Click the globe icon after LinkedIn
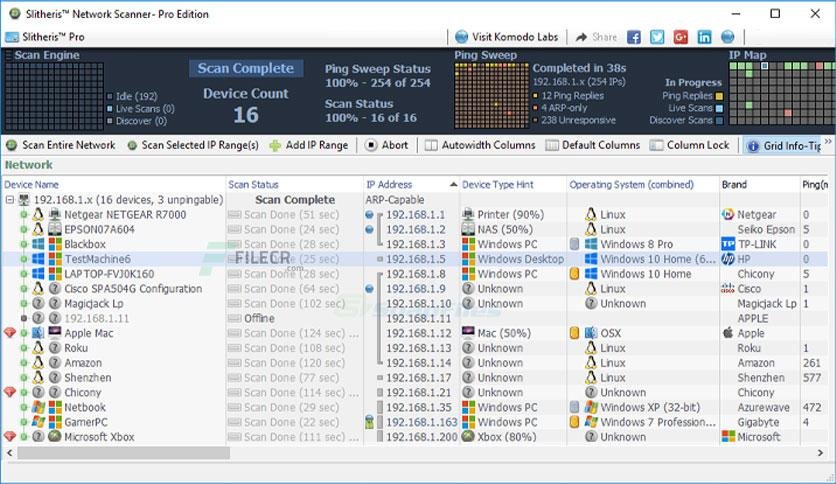Image resolution: width=836 pixels, height=484 pixels. coord(728,37)
